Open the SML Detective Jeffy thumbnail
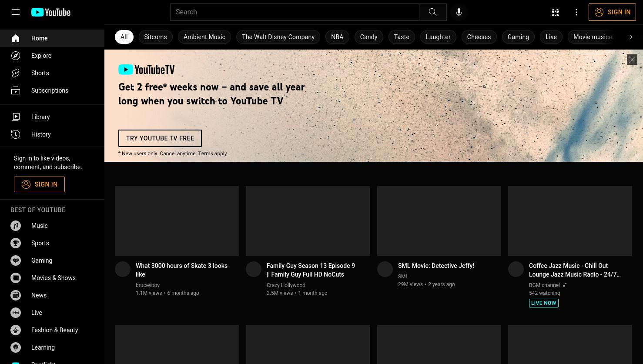 (439, 221)
